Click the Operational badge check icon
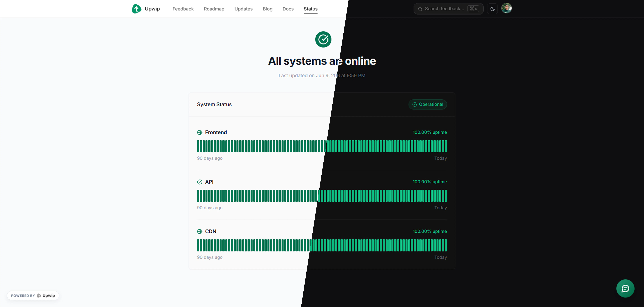Image resolution: width=644 pixels, height=307 pixels. pyautogui.click(x=415, y=105)
